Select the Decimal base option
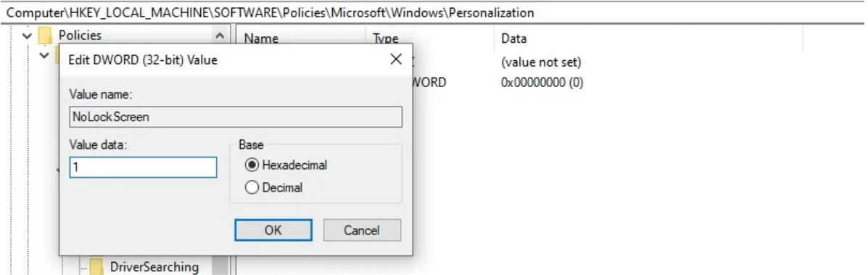This screenshot has width=868, height=275. pyautogui.click(x=252, y=188)
